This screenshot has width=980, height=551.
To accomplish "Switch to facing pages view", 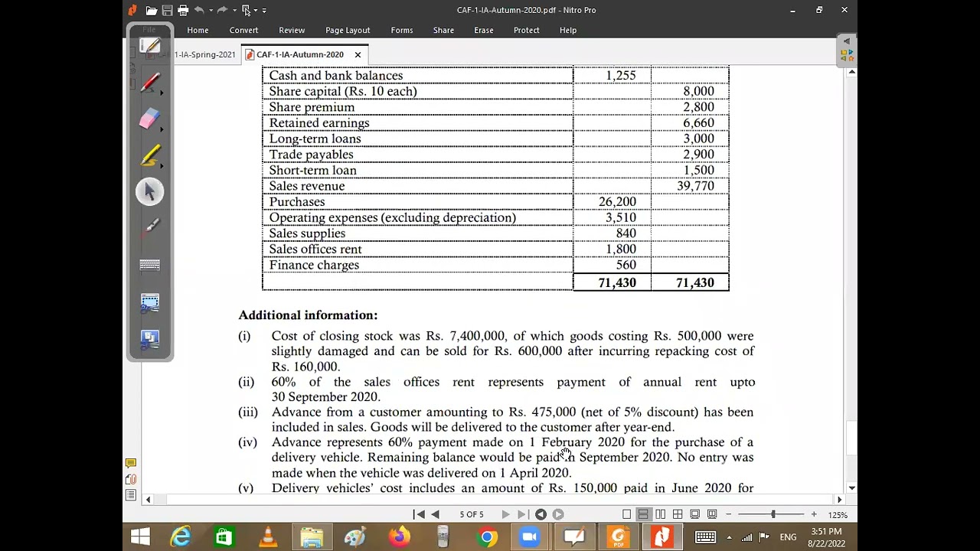I will (x=660, y=514).
